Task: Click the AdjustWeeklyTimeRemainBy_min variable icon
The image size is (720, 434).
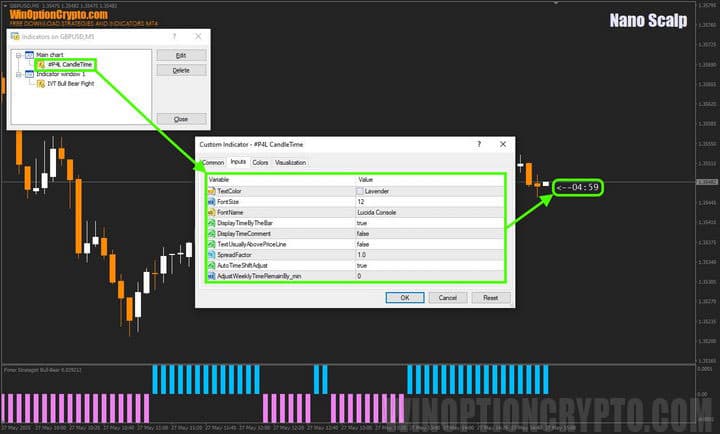Action: [x=211, y=276]
